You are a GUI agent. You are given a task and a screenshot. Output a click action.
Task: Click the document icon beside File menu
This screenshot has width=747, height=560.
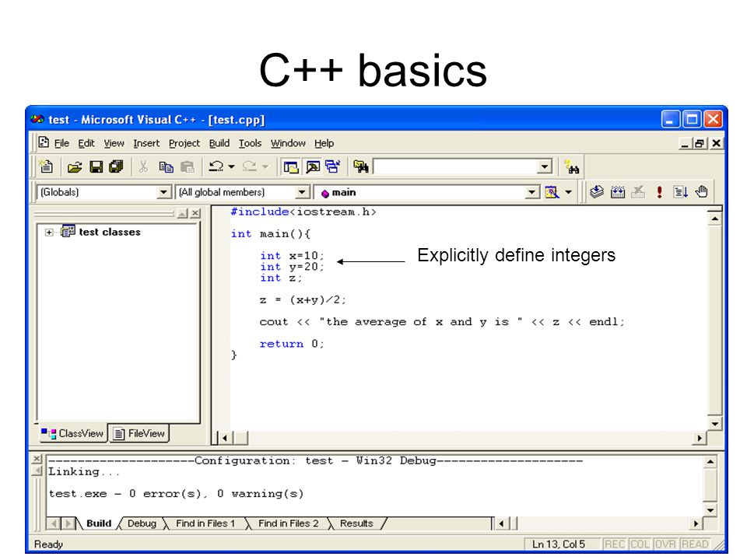[x=44, y=142]
